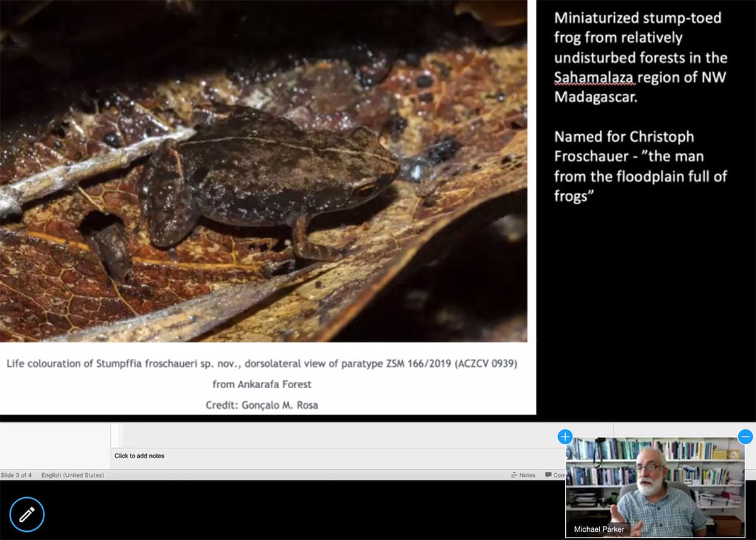Click the Michael Parker name label

coord(598,529)
